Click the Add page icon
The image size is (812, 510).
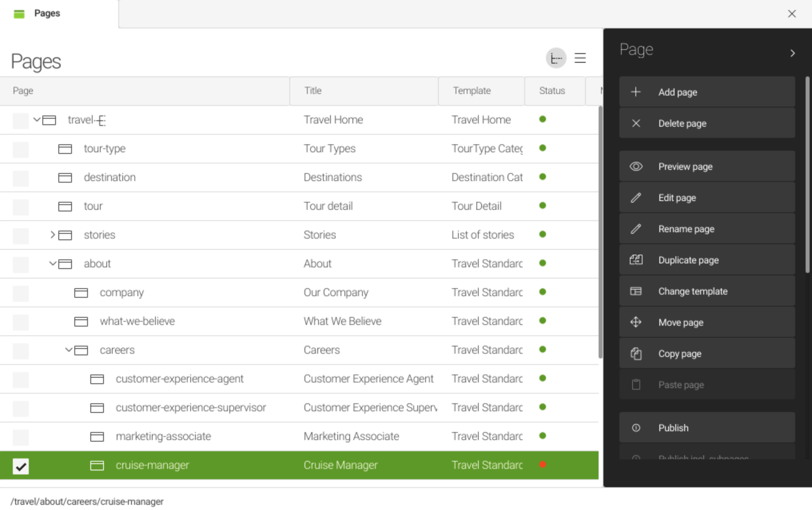pyautogui.click(x=635, y=92)
